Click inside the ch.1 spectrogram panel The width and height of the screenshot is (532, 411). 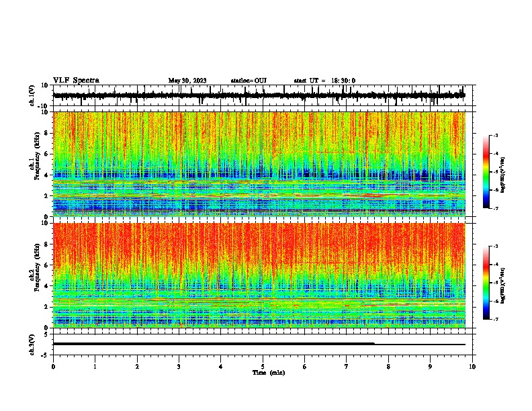tap(259, 164)
